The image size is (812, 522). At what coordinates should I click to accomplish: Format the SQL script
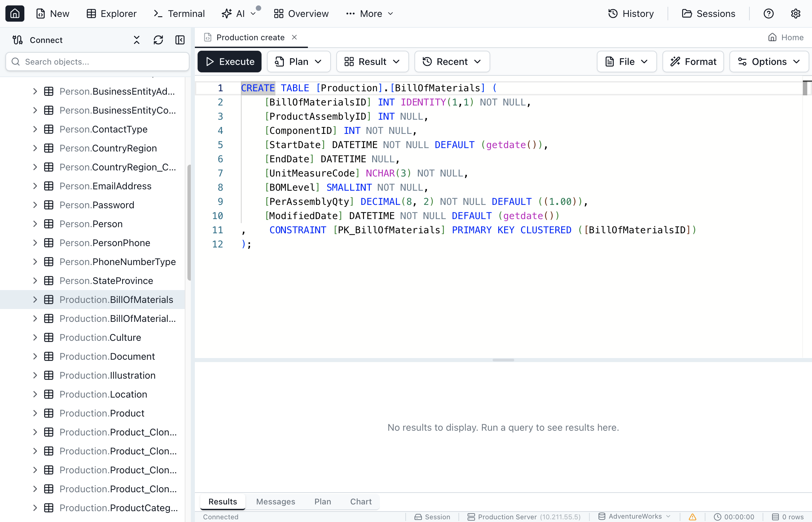tap(693, 61)
